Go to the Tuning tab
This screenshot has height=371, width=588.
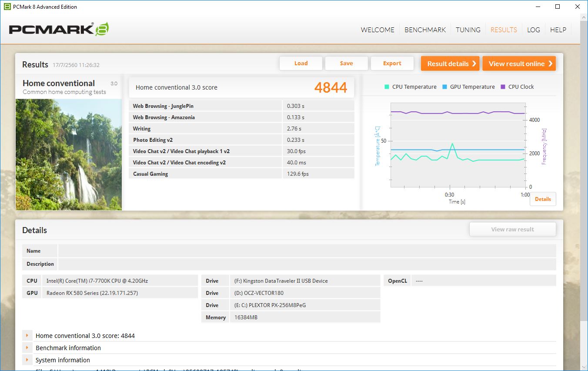[x=468, y=30]
